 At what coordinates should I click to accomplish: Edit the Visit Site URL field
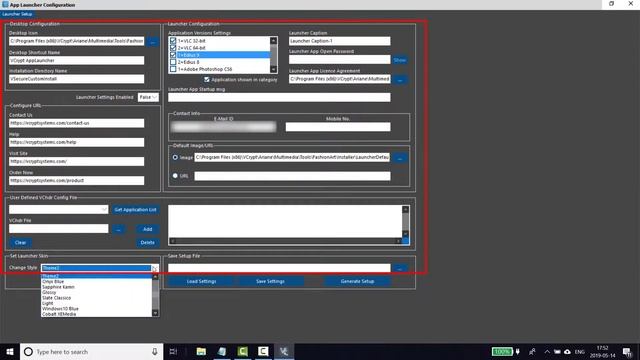(x=76, y=161)
